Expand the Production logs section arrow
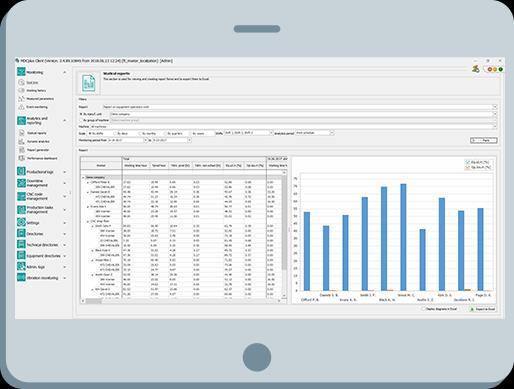The width and height of the screenshot is (514, 389). (65, 172)
